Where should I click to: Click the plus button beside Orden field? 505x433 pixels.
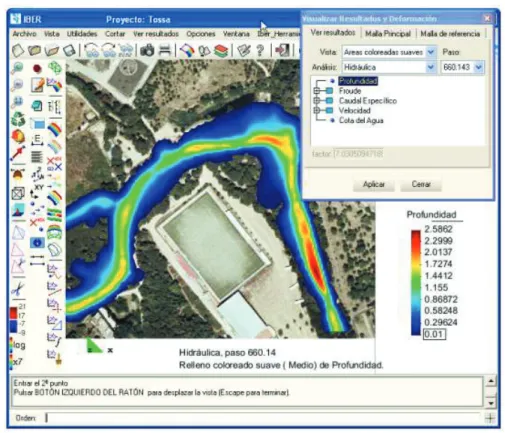(490, 418)
